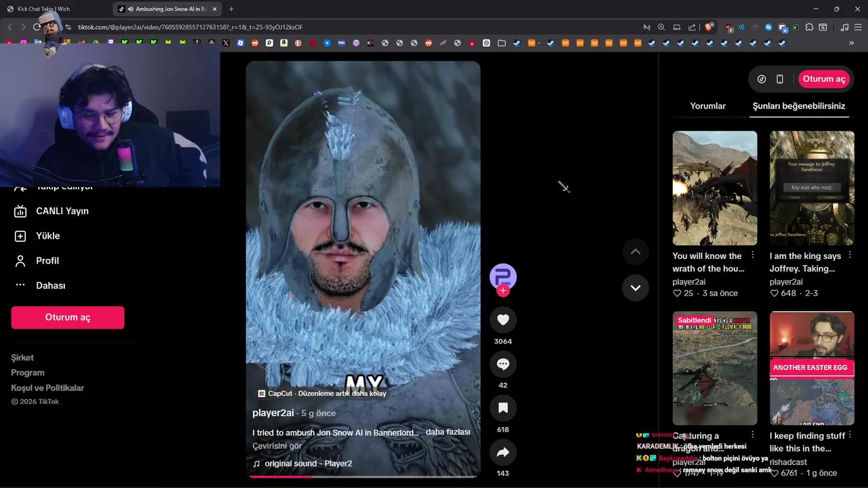Open options for 'You will know the wrath' card
Screen dimensions: 868x488
[753, 255]
